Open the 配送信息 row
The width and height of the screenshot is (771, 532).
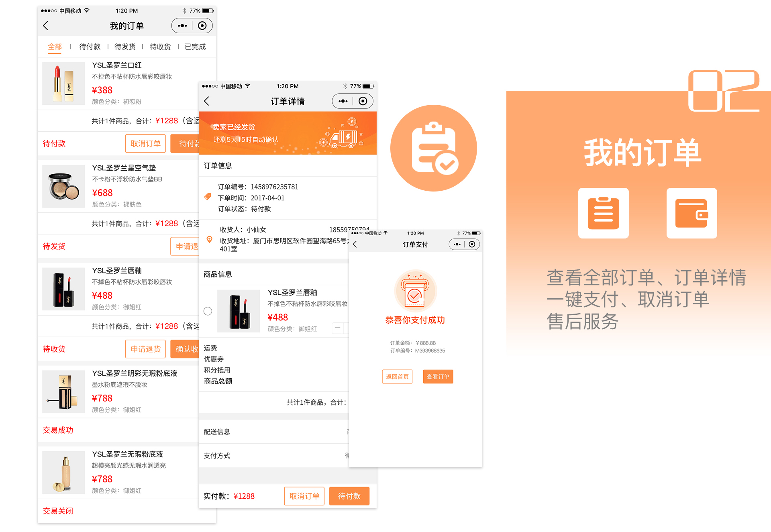(274, 432)
